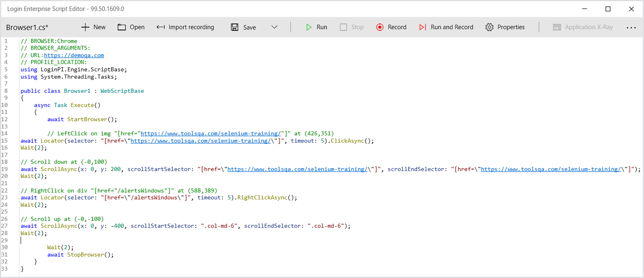The height and width of the screenshot is (278, 644).
Task: Open a script using the folder icon
Action: point(122,27)
